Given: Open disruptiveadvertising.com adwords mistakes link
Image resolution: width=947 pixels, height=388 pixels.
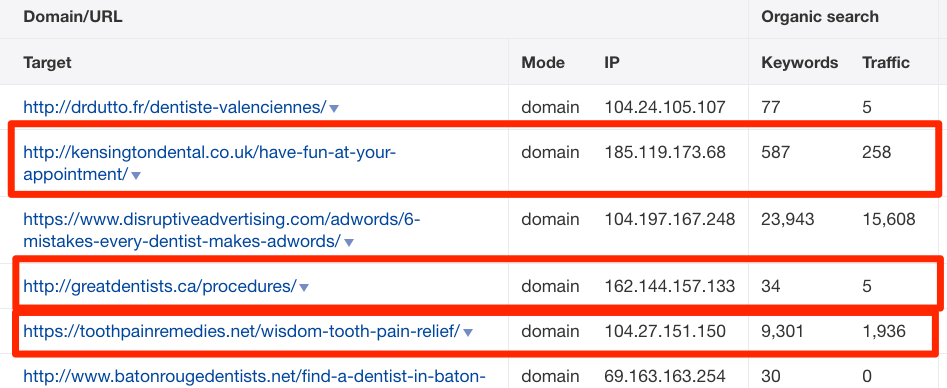Looking at the screenshot, I should click(x=222, y=230).
